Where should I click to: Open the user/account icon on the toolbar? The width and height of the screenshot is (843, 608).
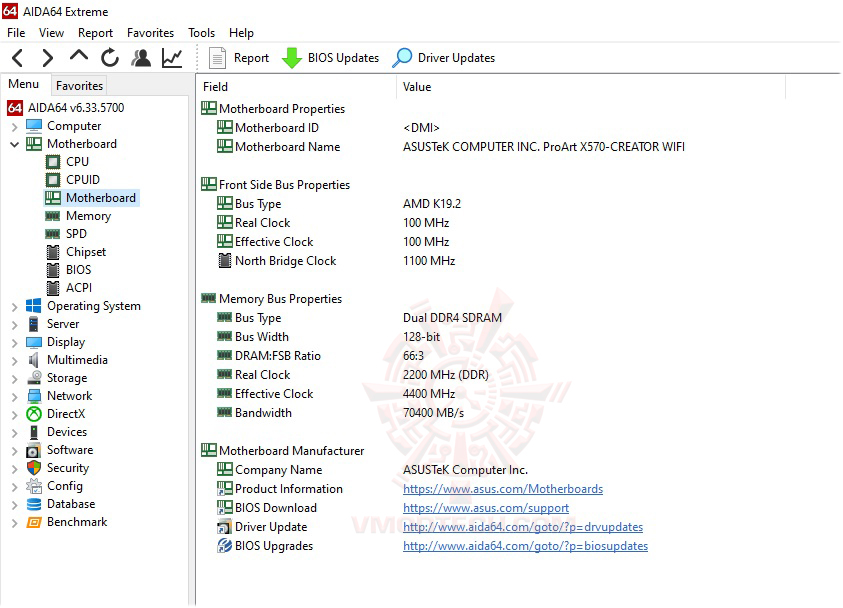click(139, 58)
